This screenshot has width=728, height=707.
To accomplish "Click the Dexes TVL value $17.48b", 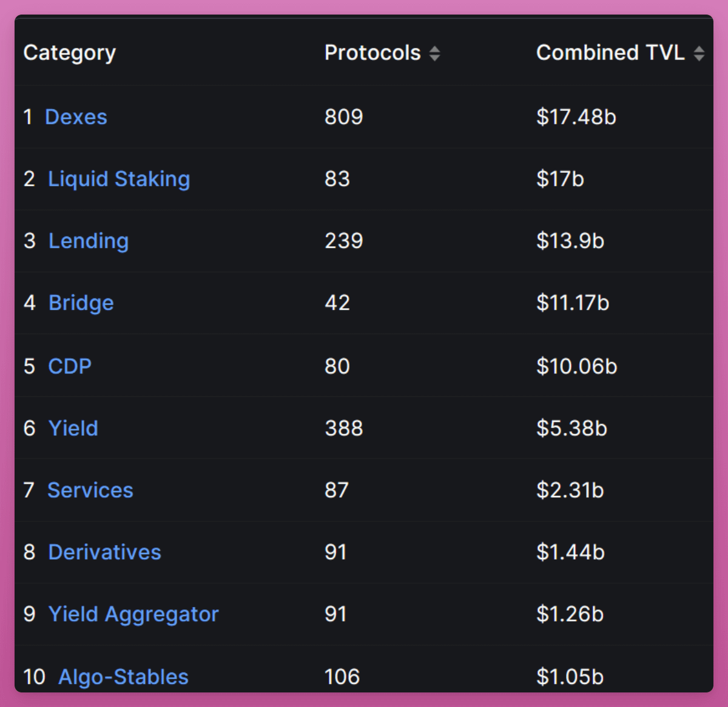I will [x=576, y=117].
